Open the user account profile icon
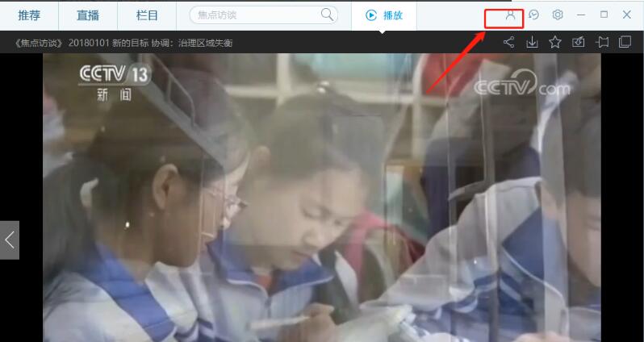 (x=509, y=15)
